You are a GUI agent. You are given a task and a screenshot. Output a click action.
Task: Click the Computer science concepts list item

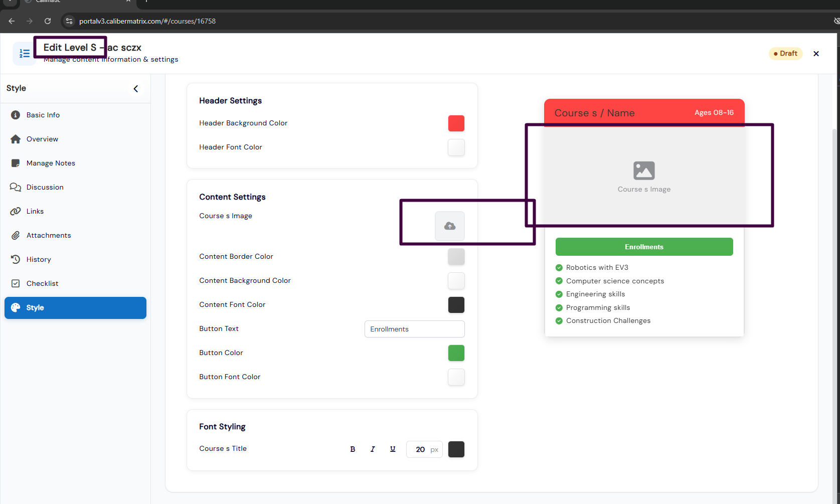tap(615, 281)
